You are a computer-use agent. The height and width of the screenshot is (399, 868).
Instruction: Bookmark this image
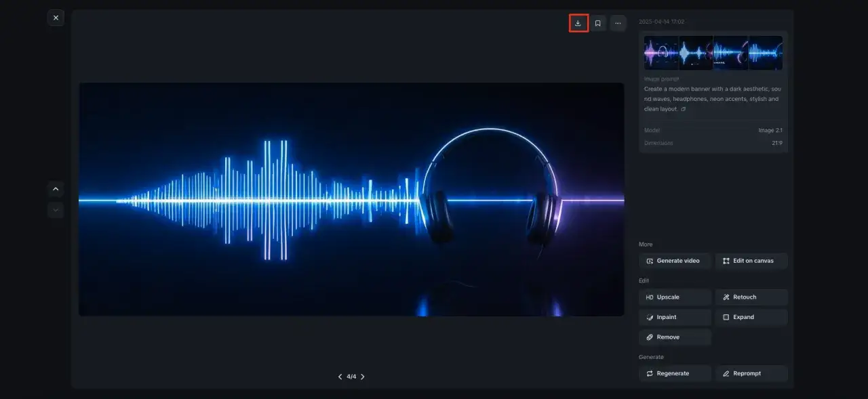(x=597, y=22)
